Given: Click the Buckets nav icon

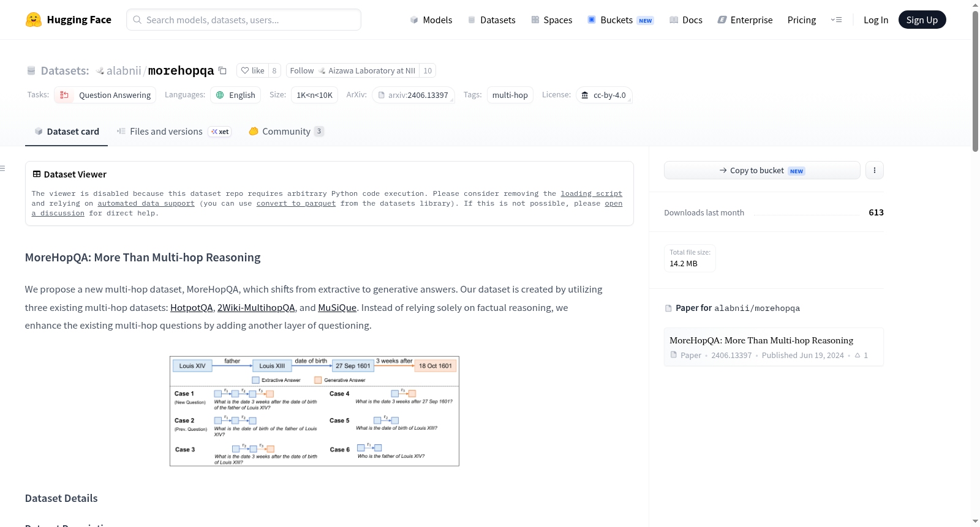Looking at the screenshot, I should pyautogui.click(x=592, y=20).
